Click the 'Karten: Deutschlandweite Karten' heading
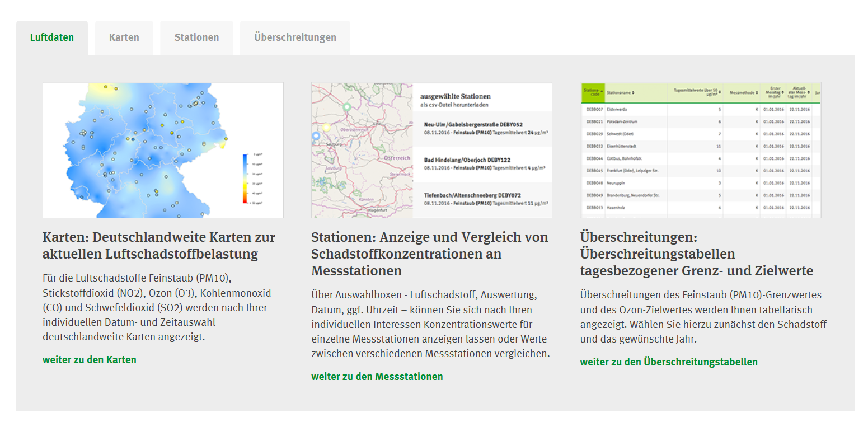The width and height of the screenshot is (868, 436). (x=158, y=245)
